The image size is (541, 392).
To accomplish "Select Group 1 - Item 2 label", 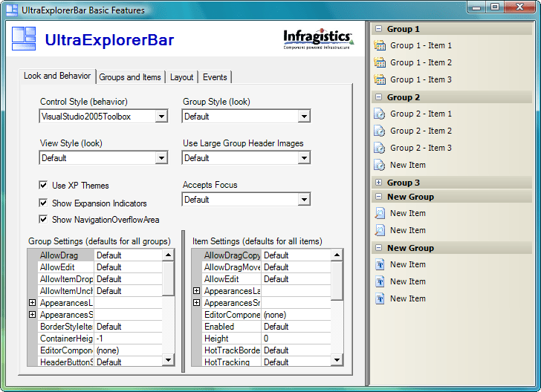I will [421, 62].
